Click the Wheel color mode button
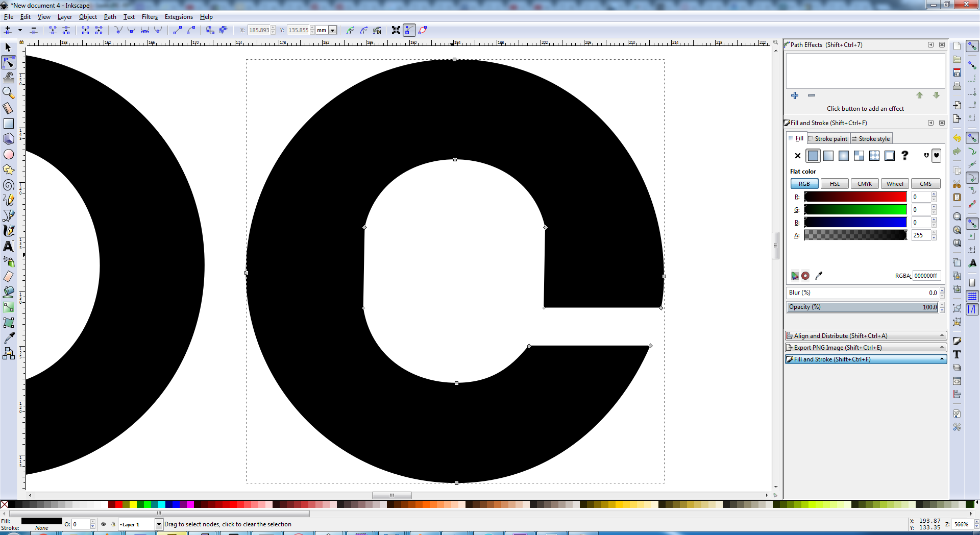This screenshot has height=535, width=980. click(894, 184)
